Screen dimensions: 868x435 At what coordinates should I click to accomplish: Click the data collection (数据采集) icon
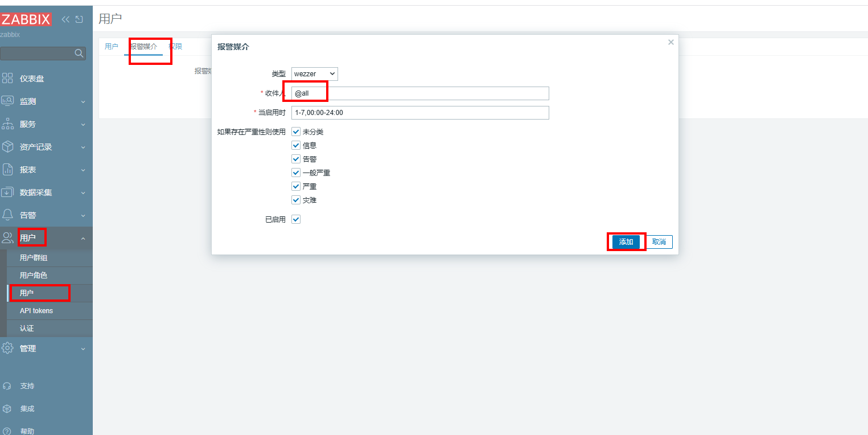[7, 192]
